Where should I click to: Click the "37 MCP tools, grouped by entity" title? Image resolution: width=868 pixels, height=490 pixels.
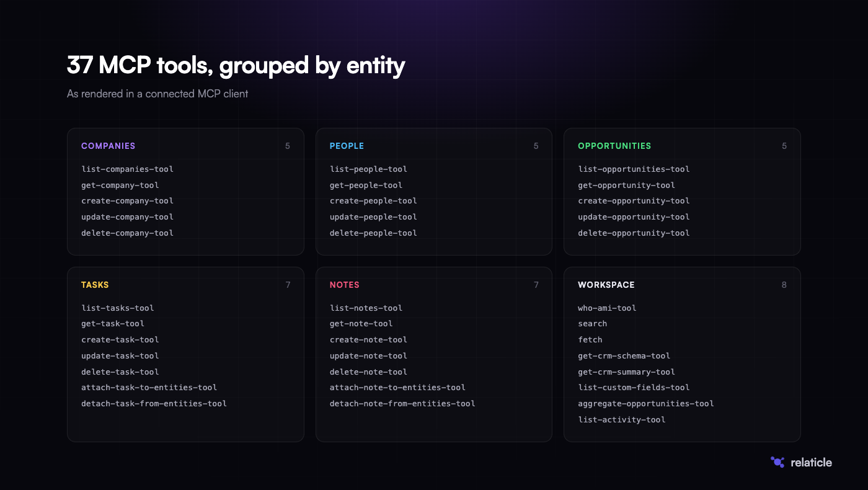(236, 65)
